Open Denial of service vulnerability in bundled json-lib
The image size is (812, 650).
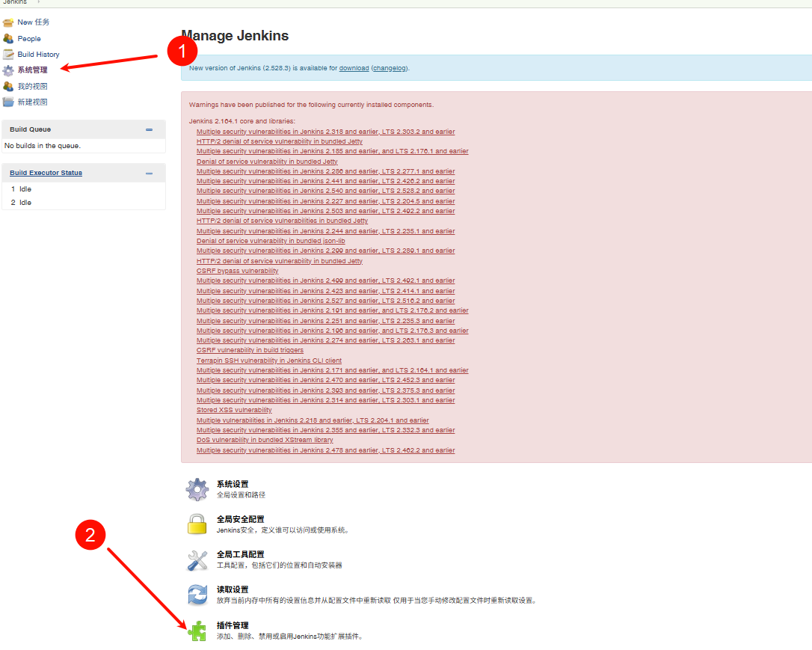pos(271,242)
